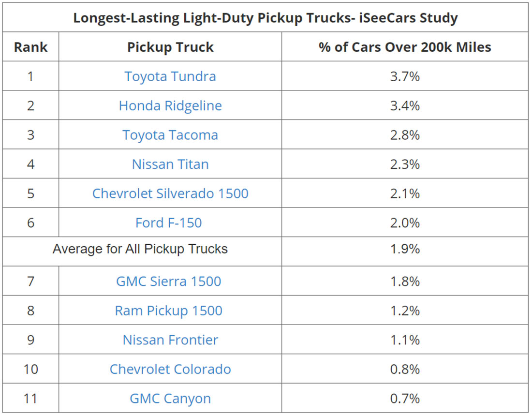The height and width of the screenshot is (415, 532).
Task: Click the Pickup Truck column header
Action: click(170, 47)
